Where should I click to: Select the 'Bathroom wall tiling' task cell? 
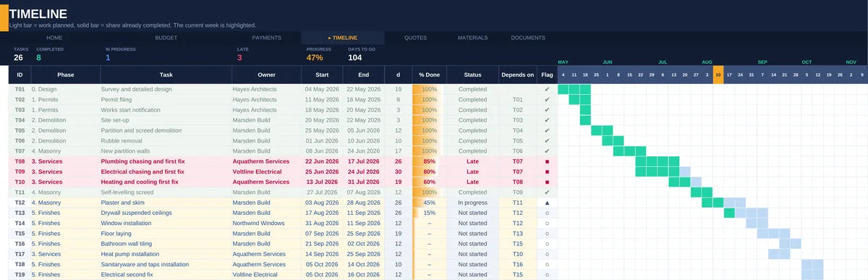coord(166,244)
